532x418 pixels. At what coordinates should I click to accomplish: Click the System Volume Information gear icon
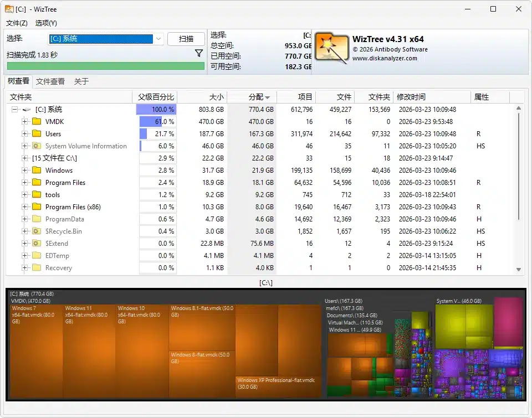pos(37,146)
